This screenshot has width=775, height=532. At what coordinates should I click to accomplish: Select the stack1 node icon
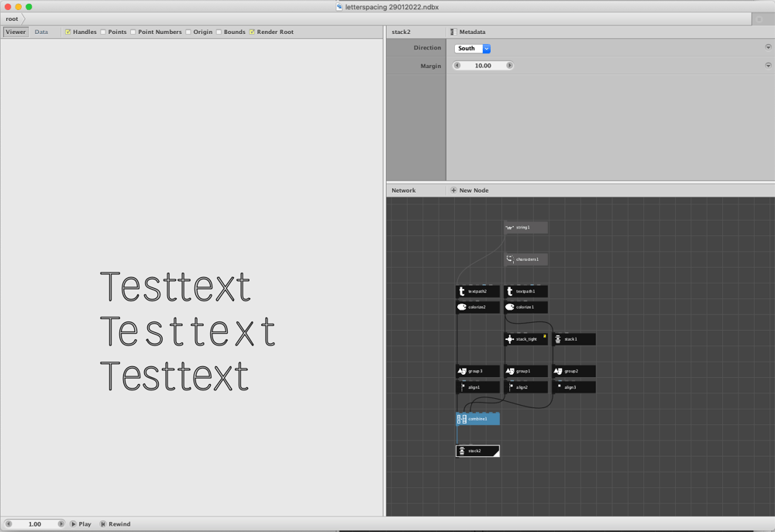click(x=557, y=339)
